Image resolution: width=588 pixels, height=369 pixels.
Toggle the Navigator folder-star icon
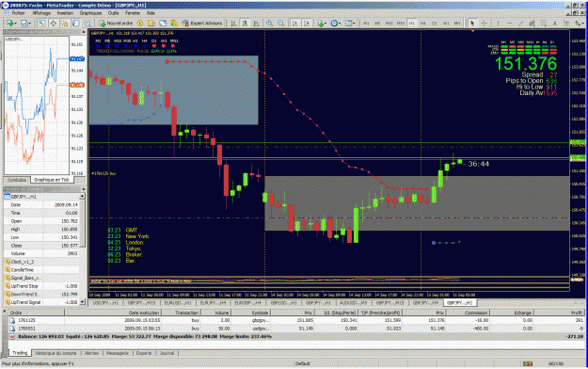coord(64,24)
